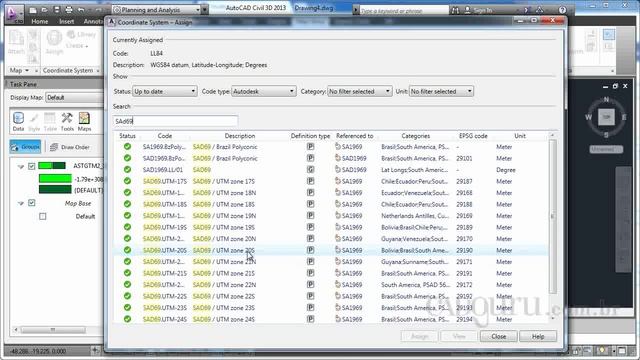The image size is (640, 360).
Task: Click the Save icon in quick access toolbar
Action: [57, 10]
